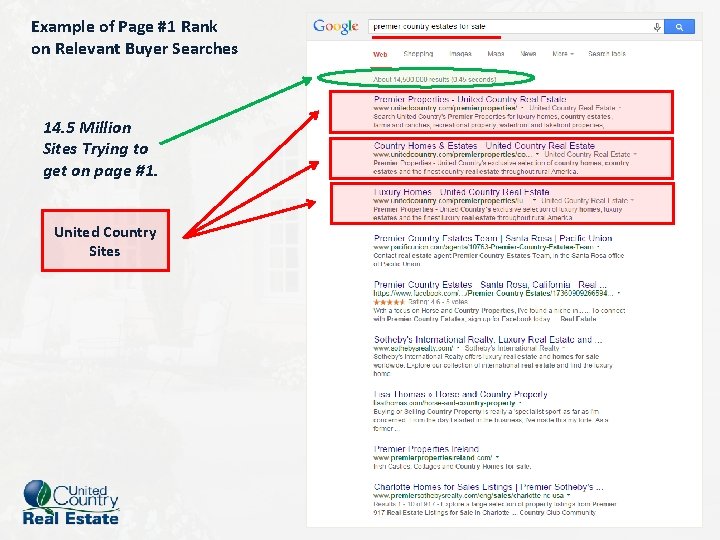Open Search tools
720x540 pixels.
[607, 54]
